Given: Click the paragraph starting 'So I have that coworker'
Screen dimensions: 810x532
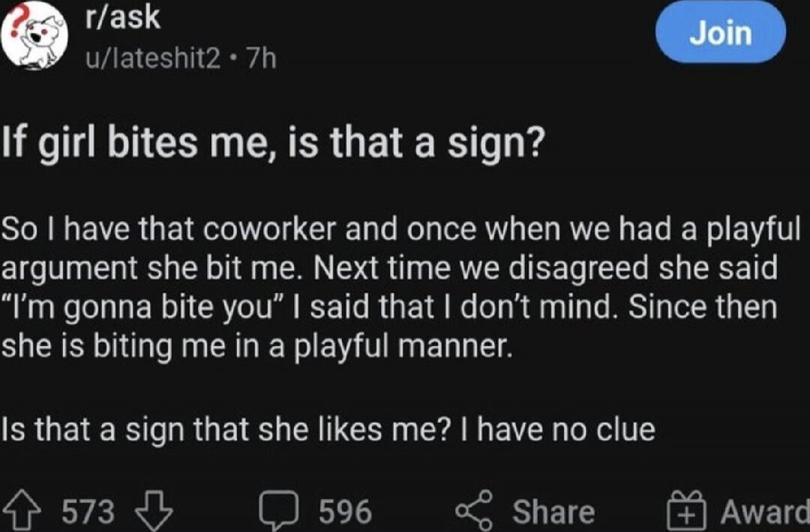Looking at the screenshot, I should pyautogui.click(x=400, y=288).
